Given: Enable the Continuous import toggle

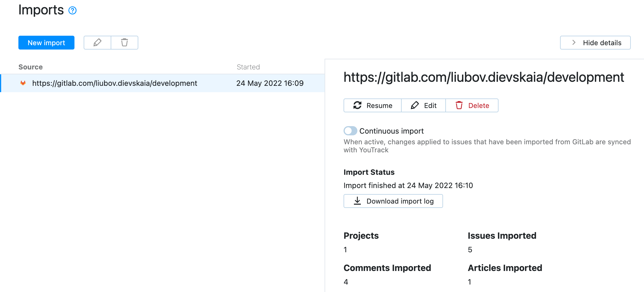Looking at the screenshot, I should tap(350, 131).
